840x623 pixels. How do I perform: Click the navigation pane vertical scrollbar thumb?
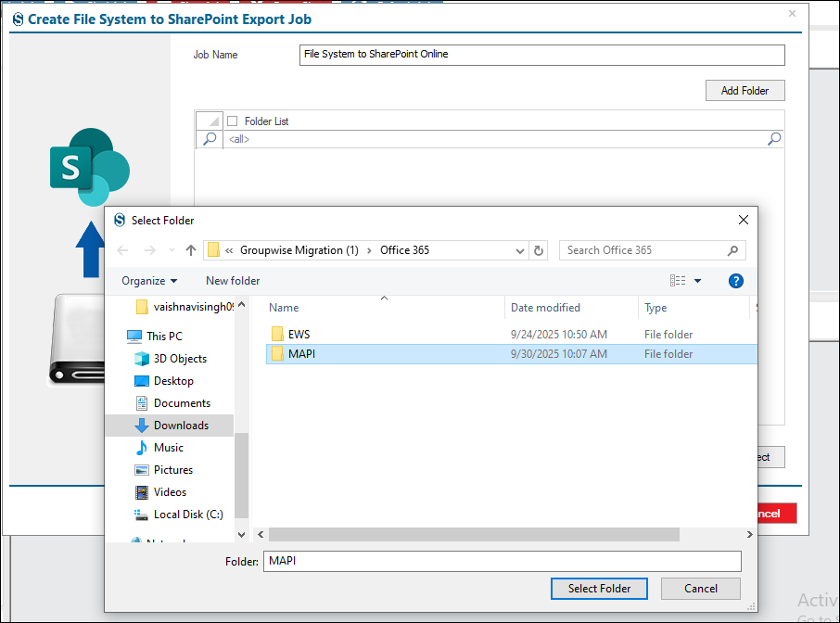point(242,475)
